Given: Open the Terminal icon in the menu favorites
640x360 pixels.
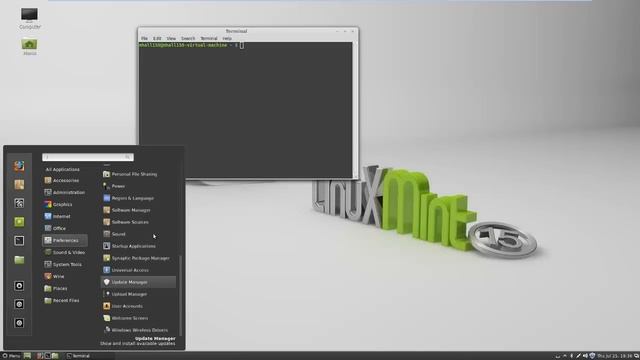Looking at the screenshot, I should (19, 240).
